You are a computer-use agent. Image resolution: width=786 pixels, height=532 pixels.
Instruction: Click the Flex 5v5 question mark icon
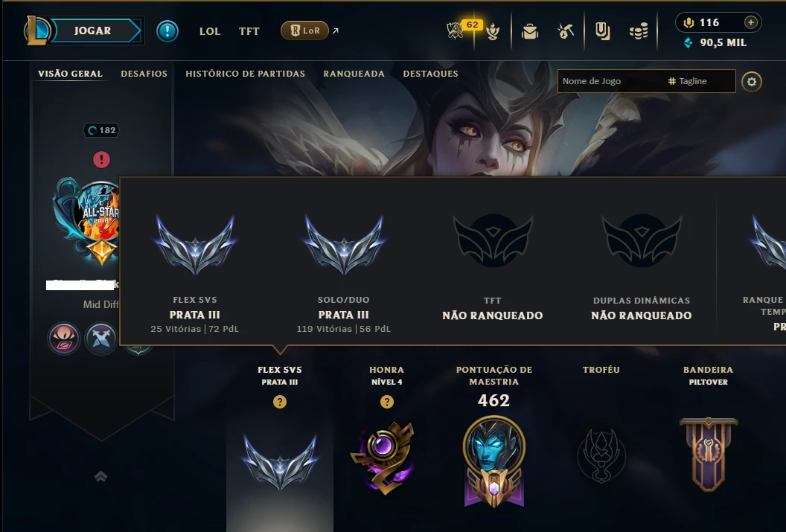(x=280, y=402)
